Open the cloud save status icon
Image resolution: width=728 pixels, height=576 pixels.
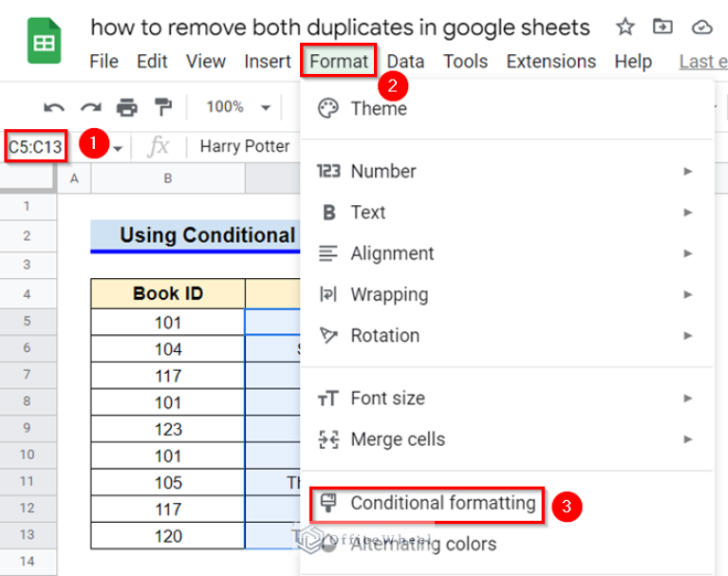pyautogui.click(x=701, y=27)
